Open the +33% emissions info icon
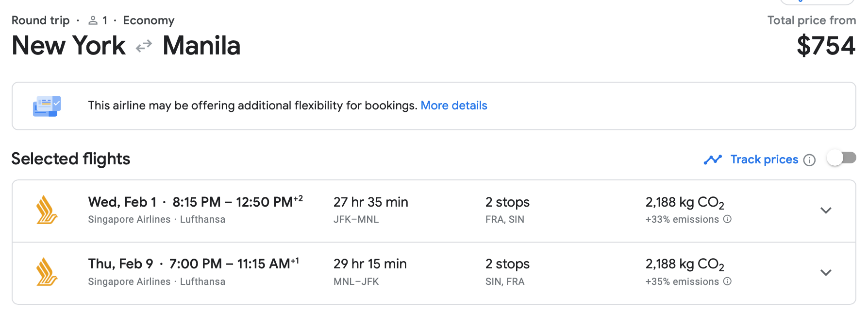Screen dimensions: 868x317 coord(727,219)
